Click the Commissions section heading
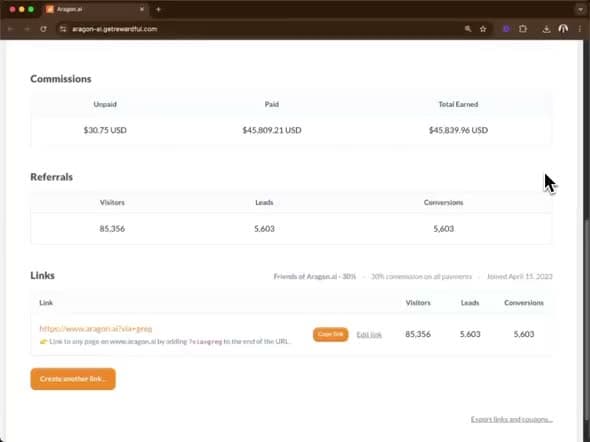This screenshot has width=590, height=442. point(61,79)
